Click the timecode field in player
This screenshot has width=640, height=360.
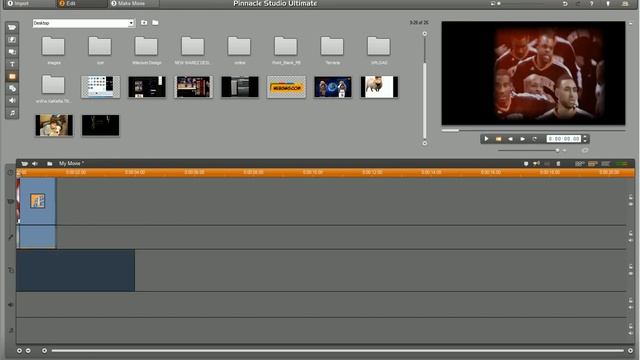pyautogui.click(x=564, y=139)
